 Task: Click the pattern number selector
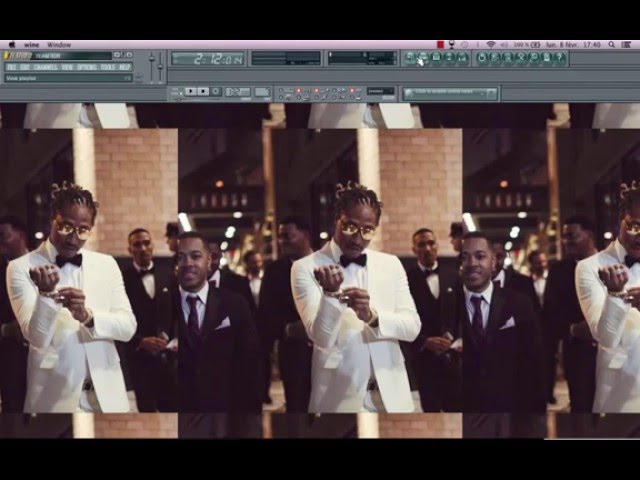tap(263, 92)
